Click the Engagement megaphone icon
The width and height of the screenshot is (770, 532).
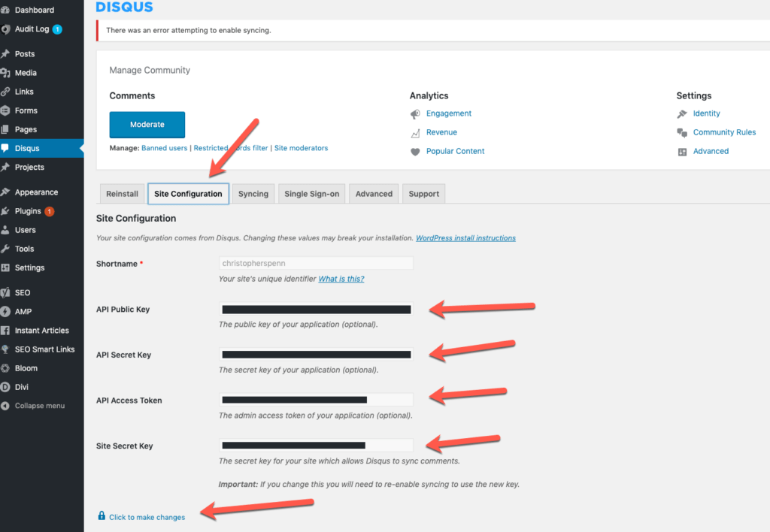[x=415, y=114]
